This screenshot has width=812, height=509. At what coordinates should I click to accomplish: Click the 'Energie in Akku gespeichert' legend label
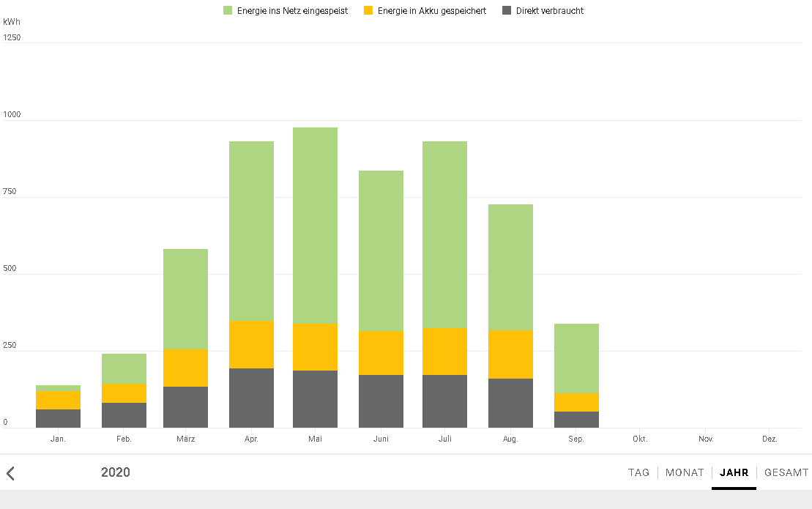(x=432, y=11)
